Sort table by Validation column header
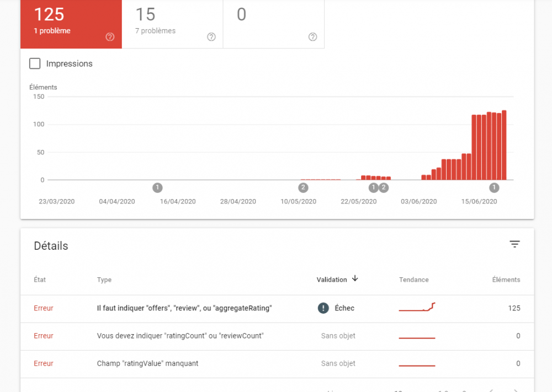Screen dimensions: 552x392 pos(332,280)
